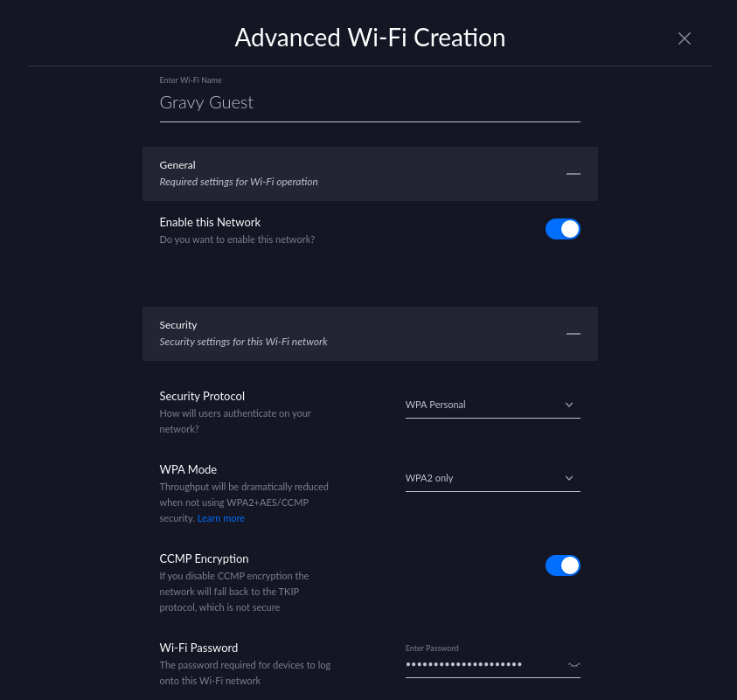Click the collapse dash icon on Security header

574,334
